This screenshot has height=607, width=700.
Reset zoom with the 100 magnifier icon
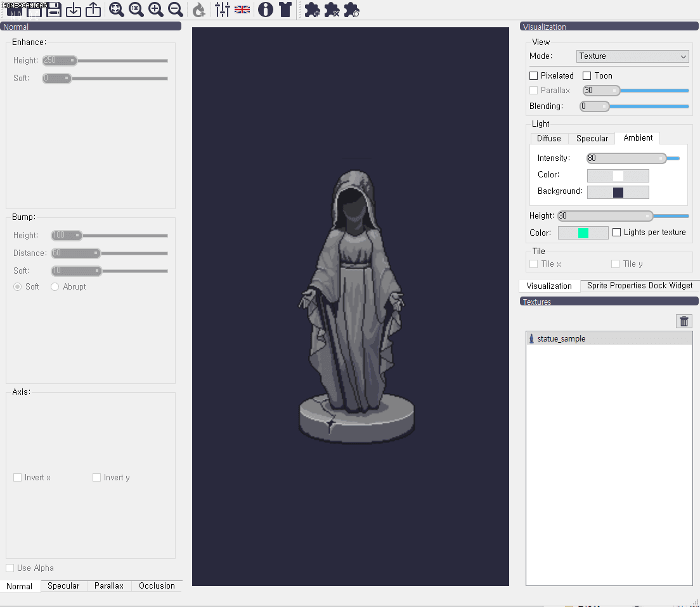(136, 10)
